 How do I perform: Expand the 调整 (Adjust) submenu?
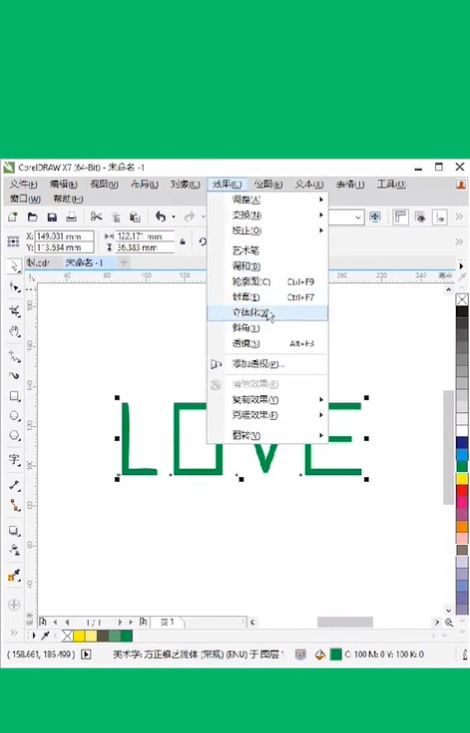(x=268, y=200)
